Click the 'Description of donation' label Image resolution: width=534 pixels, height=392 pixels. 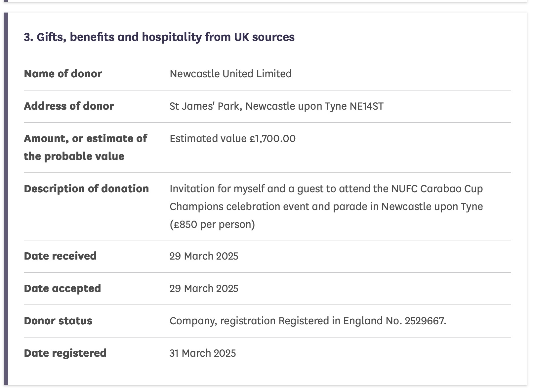point(86,189)
